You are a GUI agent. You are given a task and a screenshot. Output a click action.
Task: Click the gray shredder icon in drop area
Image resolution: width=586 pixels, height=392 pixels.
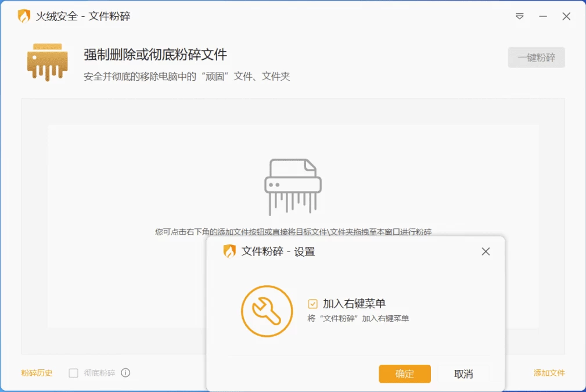point(293,187)
